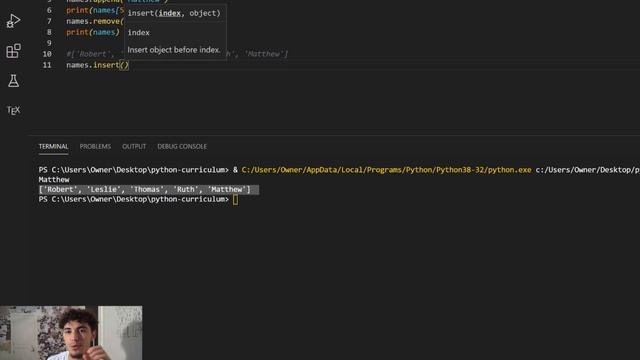Screen dimensions: 640x360
Task: Switch to the OUTPUT tab
Action: coord(134,147)
